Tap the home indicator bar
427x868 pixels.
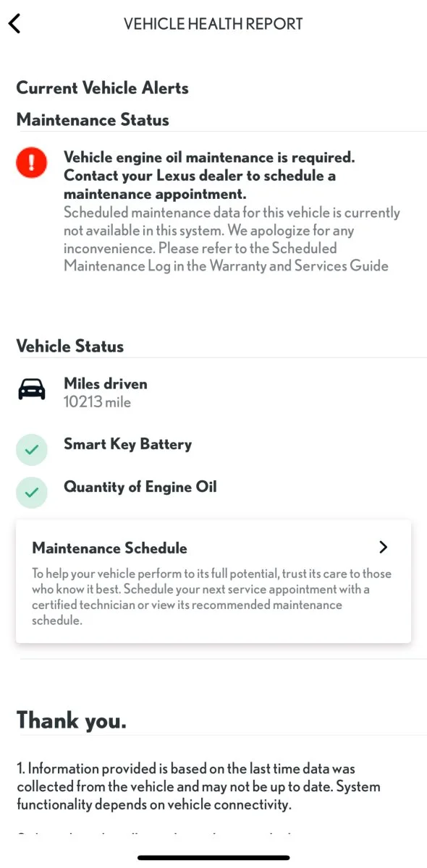pyautogui.click(x=213, y=858)
